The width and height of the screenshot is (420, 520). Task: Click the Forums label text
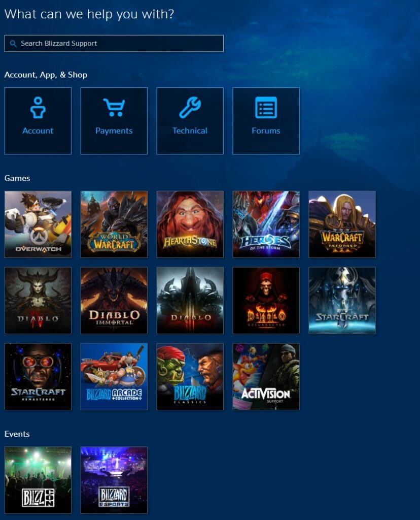click(266, 131)
